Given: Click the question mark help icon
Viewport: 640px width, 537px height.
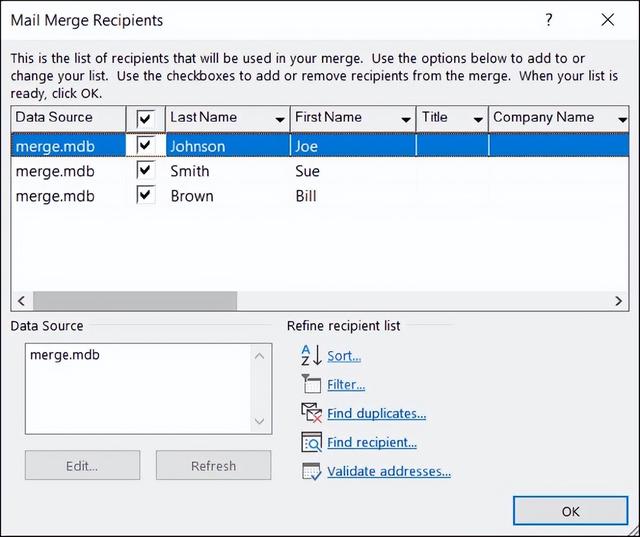Looking at the screenshot, I should (549, 19).
